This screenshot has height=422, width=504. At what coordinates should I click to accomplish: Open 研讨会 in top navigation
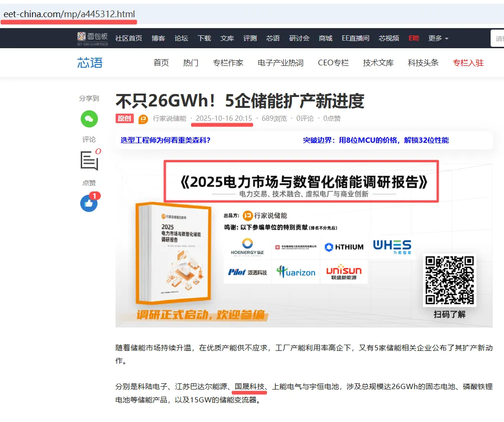[x=299, y=38]
